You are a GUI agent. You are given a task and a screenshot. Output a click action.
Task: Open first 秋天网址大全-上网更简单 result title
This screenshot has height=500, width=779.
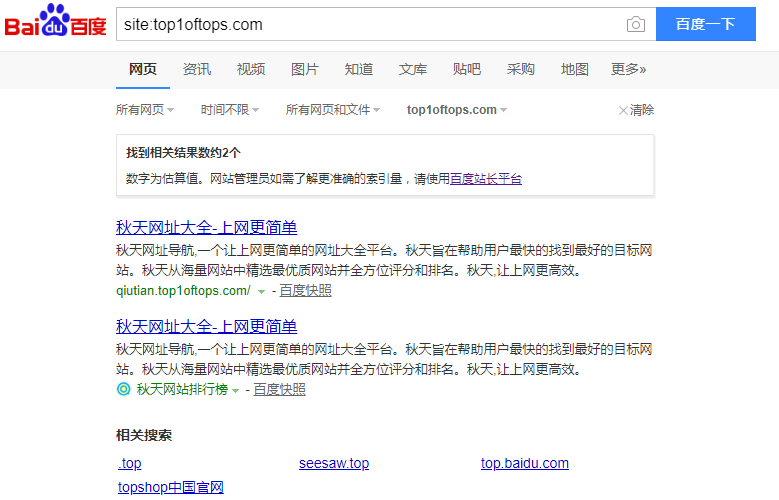pos(207,228)
